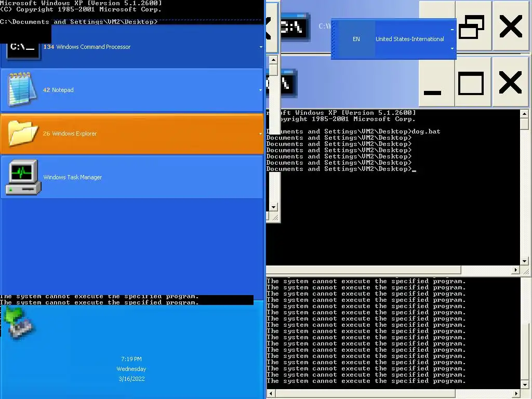Select the 26 Windows Explorer taskbar button
The image size is (532, 399).
coord(132,134)
